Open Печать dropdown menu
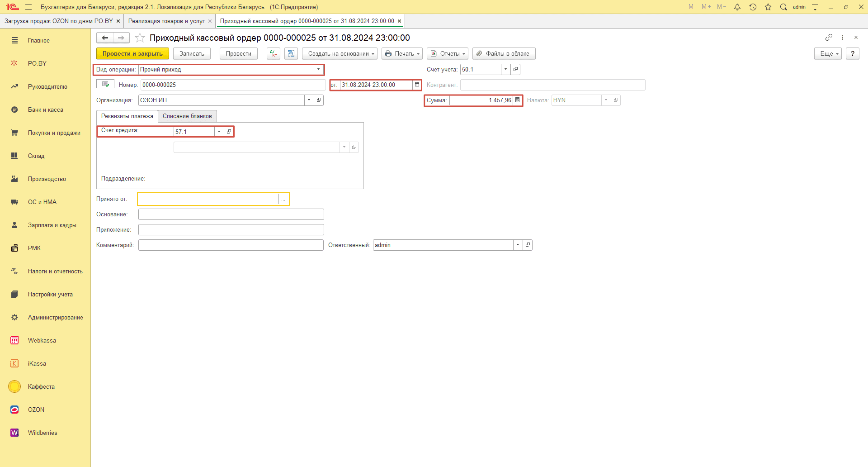 pos(402,53)
